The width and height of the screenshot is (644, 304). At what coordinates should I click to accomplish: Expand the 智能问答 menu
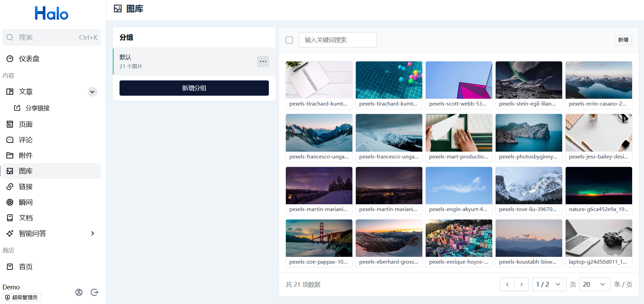coord(92,233)
